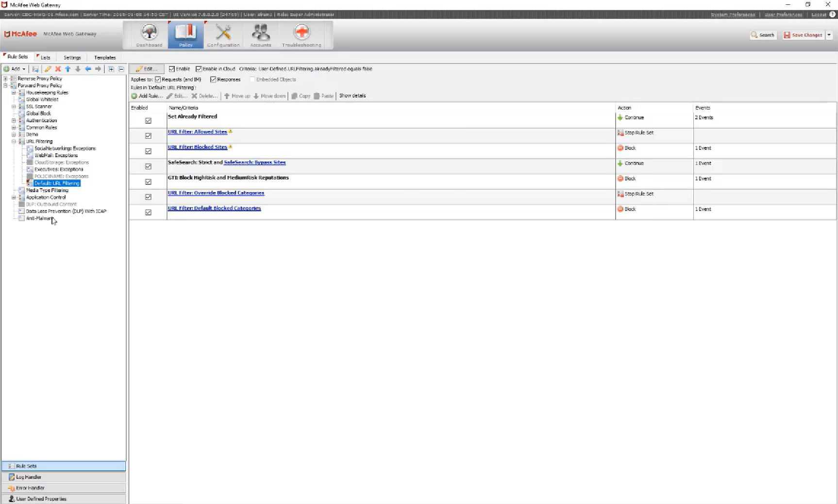
Task: Click the pencil edit icon in rule set toolbar
Action: click(48, 69)
